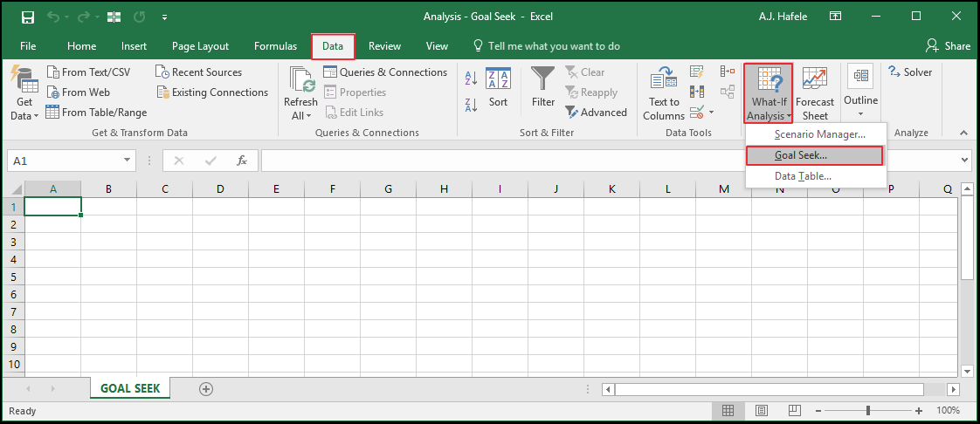Switch to the Insert tab
The height and width of the screenshot is (424, 980).
pos(135,46)
